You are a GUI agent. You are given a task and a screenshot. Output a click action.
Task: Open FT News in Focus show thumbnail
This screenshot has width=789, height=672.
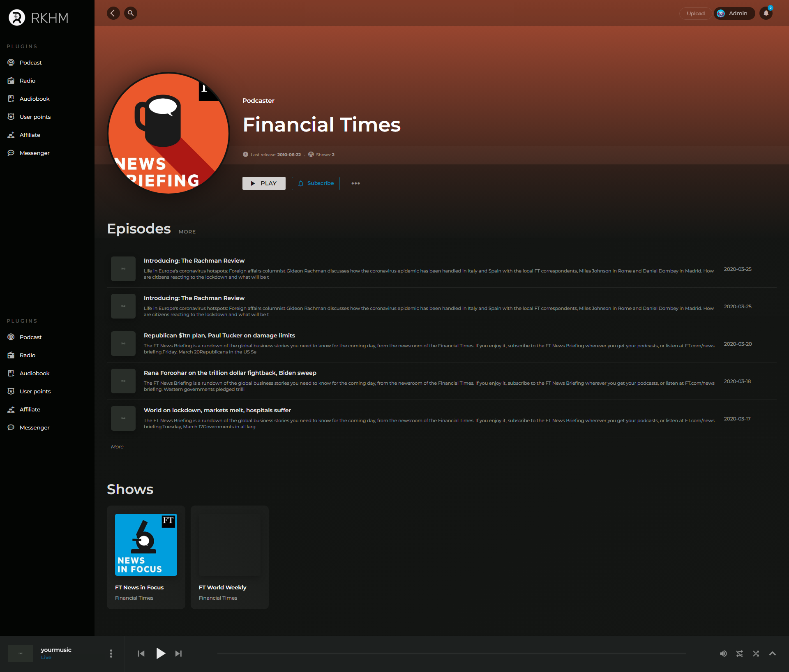[x=146, y=545]
